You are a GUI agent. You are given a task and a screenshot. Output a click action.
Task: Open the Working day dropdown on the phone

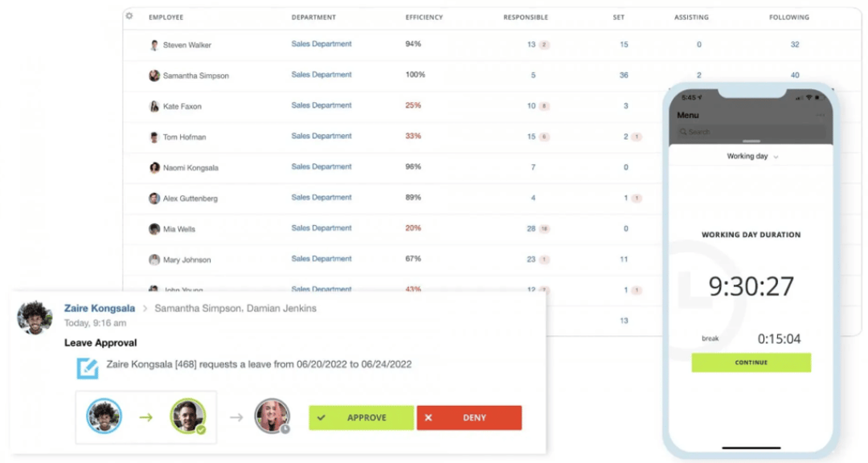coord(751,156)
